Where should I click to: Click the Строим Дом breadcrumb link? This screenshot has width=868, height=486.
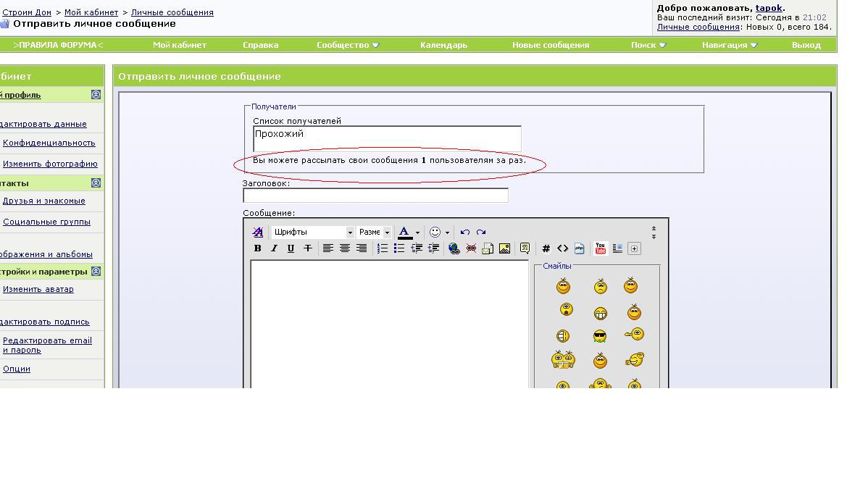(x=27, y=12)
